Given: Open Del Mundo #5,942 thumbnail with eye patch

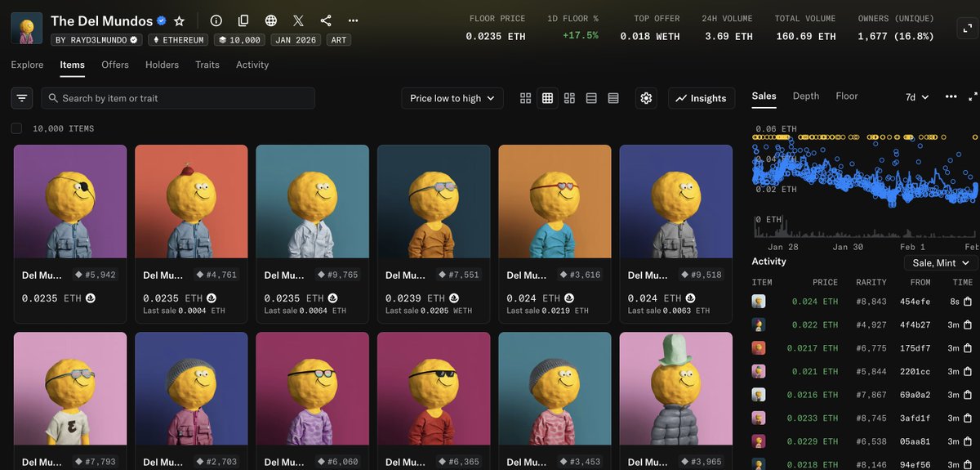Looking at the screenshot, I should [x=70, y=202].
